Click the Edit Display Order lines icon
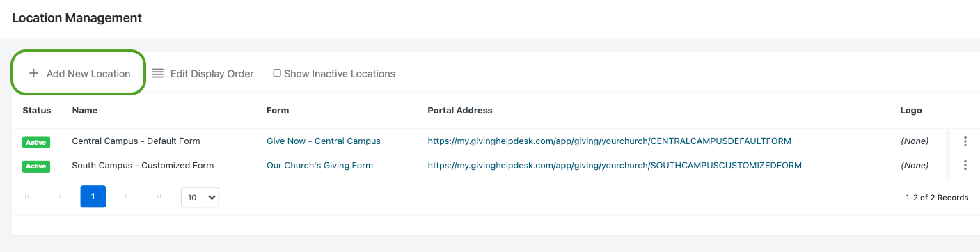The image size is (980, 252). pyautogui.click(x=158, y=73)
